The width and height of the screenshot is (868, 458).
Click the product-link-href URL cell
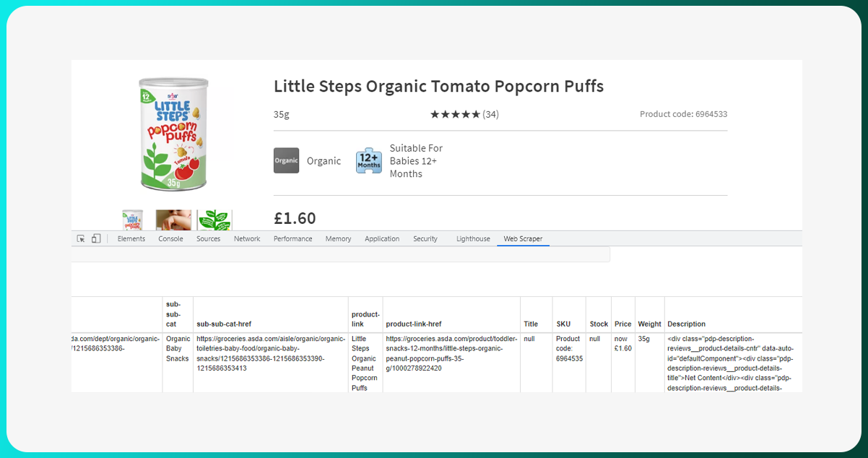tap(451, 353)
